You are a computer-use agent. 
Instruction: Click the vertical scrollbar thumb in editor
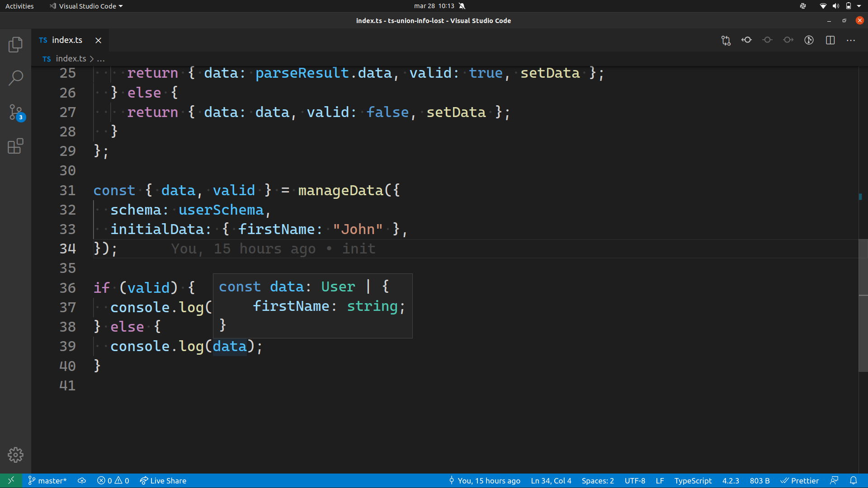pyautogui.click(x=863, y=305)
